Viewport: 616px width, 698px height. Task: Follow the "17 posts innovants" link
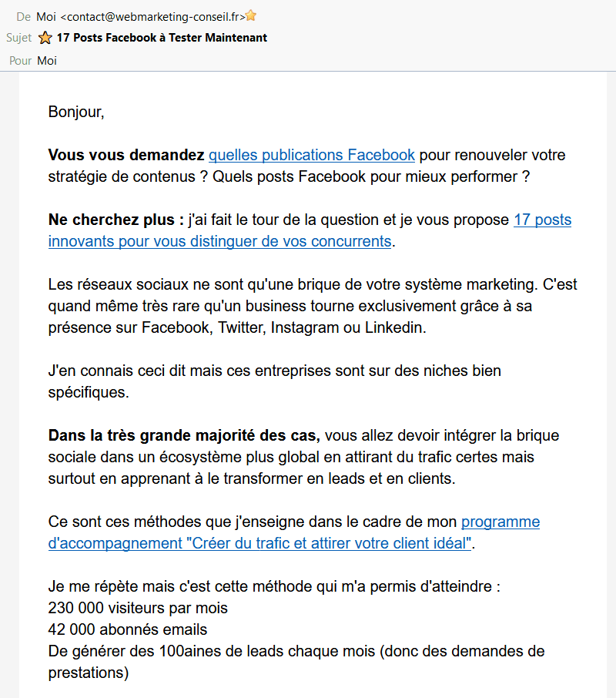[x=542, y=220]
